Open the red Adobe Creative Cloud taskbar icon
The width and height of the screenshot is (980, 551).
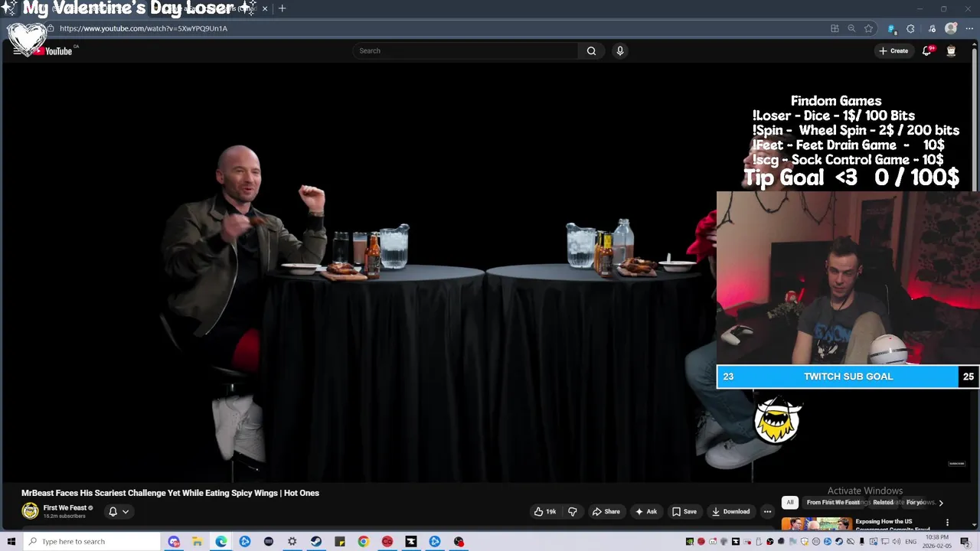(x=387, y=541)
